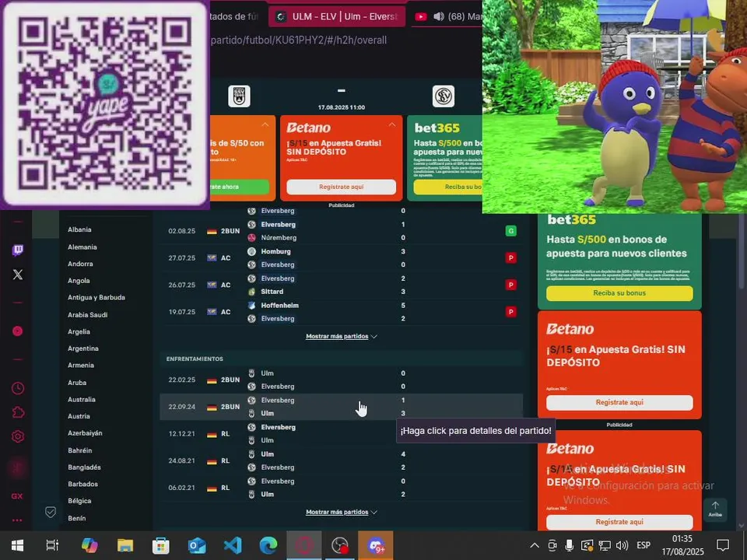
Task: Open Windows notification center
Action: pyautogui.click(x=723, y=545)
